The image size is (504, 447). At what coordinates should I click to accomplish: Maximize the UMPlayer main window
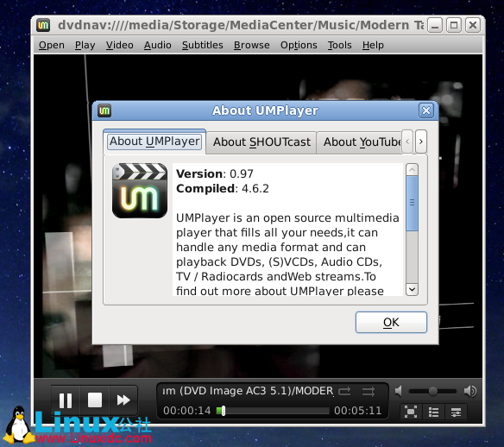[454, 25]
